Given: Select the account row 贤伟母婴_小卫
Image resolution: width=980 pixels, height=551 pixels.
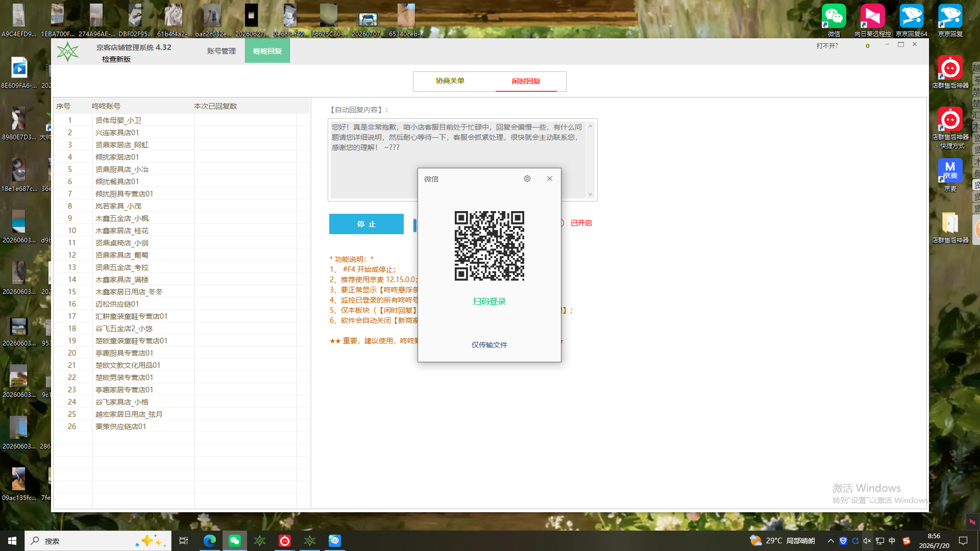Looking at the screenshot, I should [182, 120].
